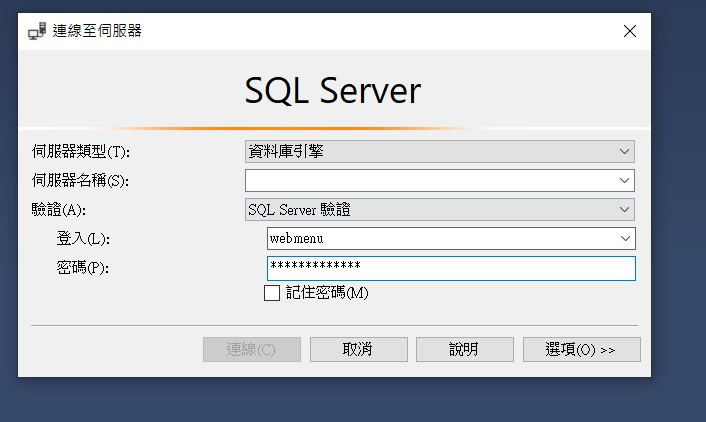Toggle the 記住密碼 checkbox
Screen dimensions: 706x422
pos(272,293)
